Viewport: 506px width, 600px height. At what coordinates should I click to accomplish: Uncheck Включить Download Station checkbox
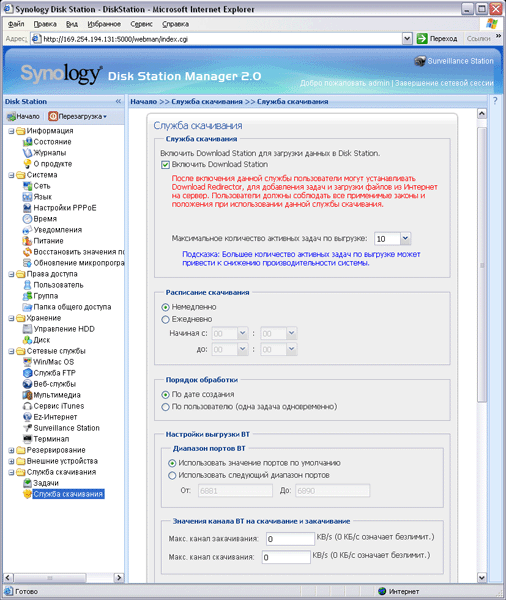tap(165, 165)
